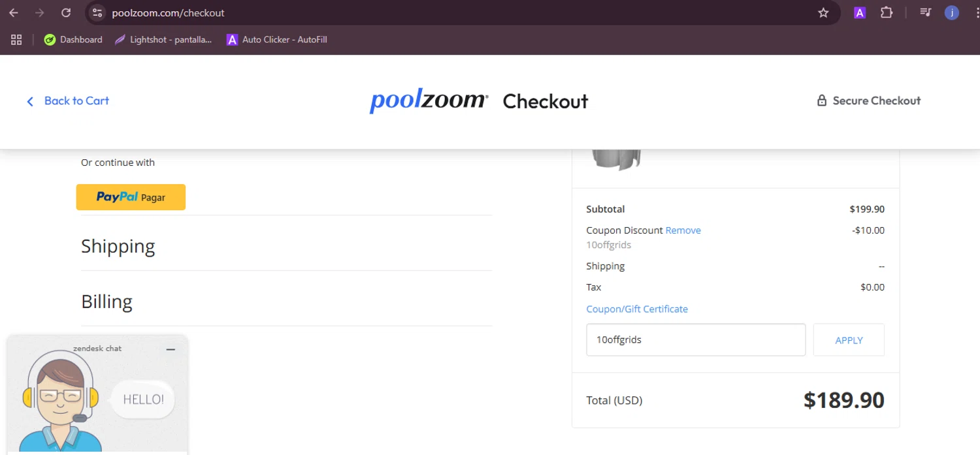Click the address bar URL poolzoom.com/checkout
This screenshot has height=455, width=980.
click(168, 12)
